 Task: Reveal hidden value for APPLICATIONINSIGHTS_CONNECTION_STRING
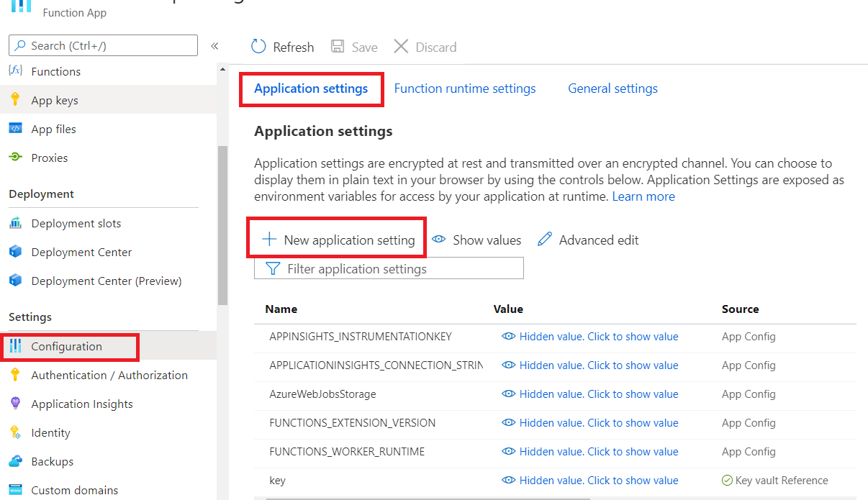tap(590, 365)
